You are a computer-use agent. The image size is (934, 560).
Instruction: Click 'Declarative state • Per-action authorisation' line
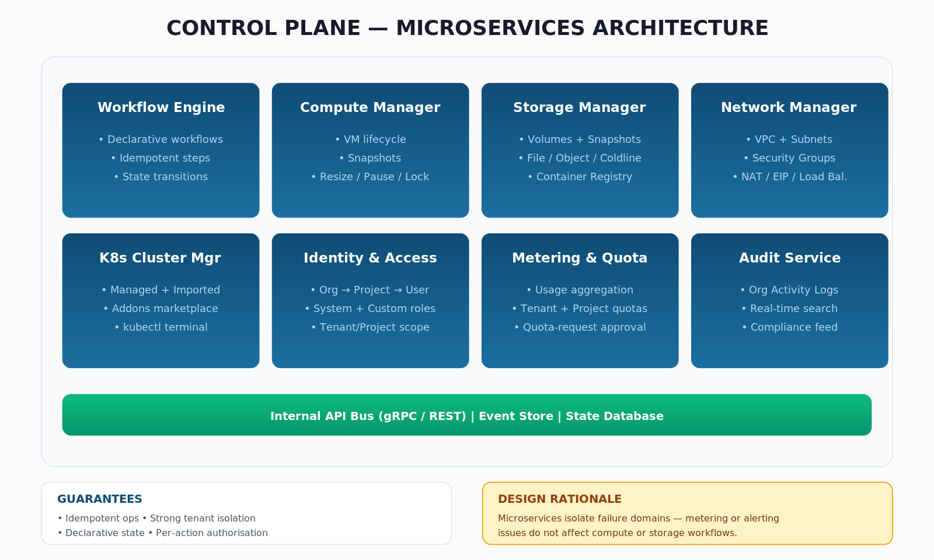(x=163, y=533)
